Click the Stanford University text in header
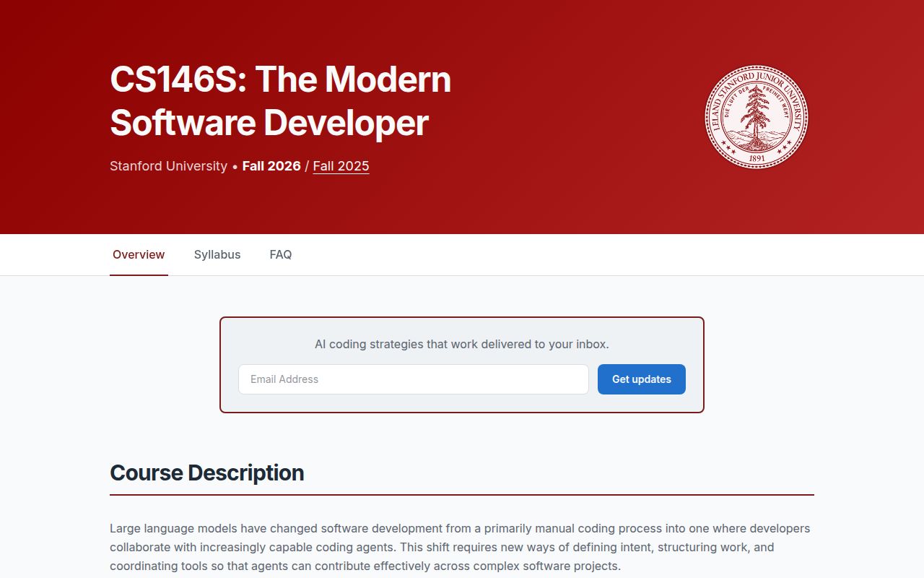Screen dimensions: 924x578 click(x=168, y=166)
